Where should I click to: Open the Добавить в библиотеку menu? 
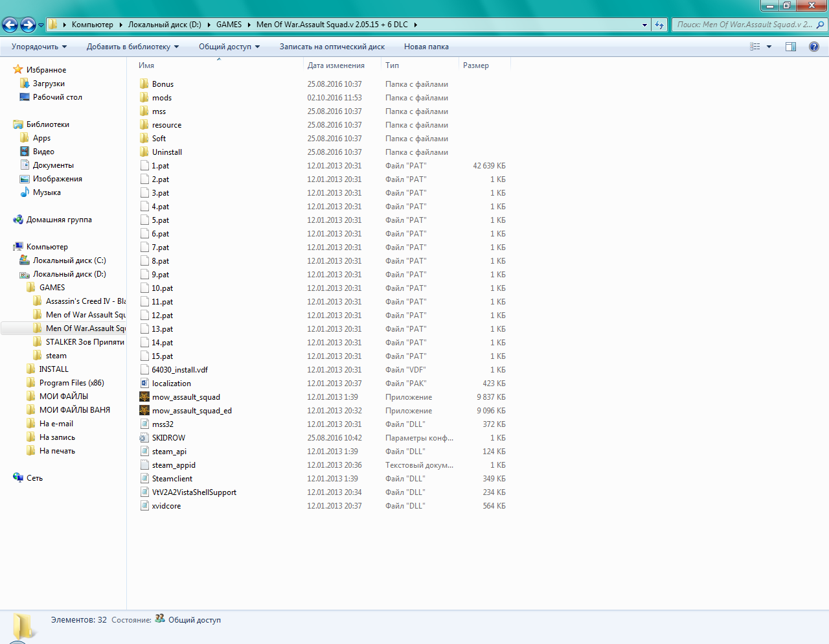click(x=133, y=47)
